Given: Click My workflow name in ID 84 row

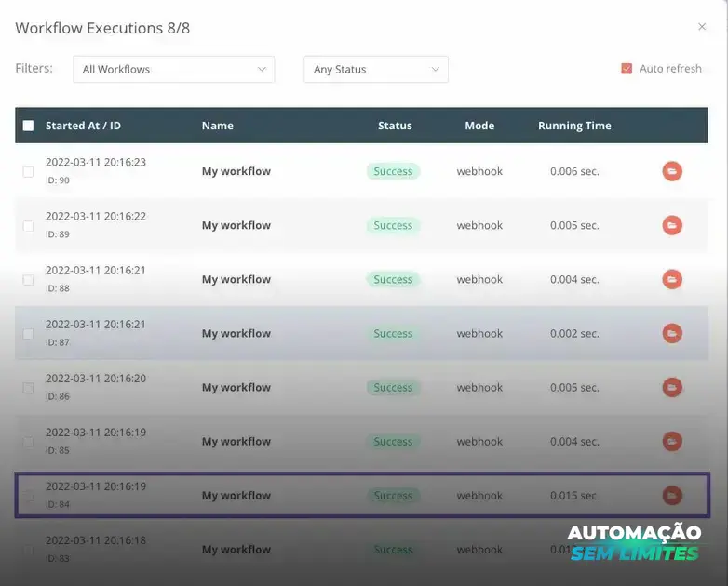Looking at the screenshot, I should pos(236,496).
